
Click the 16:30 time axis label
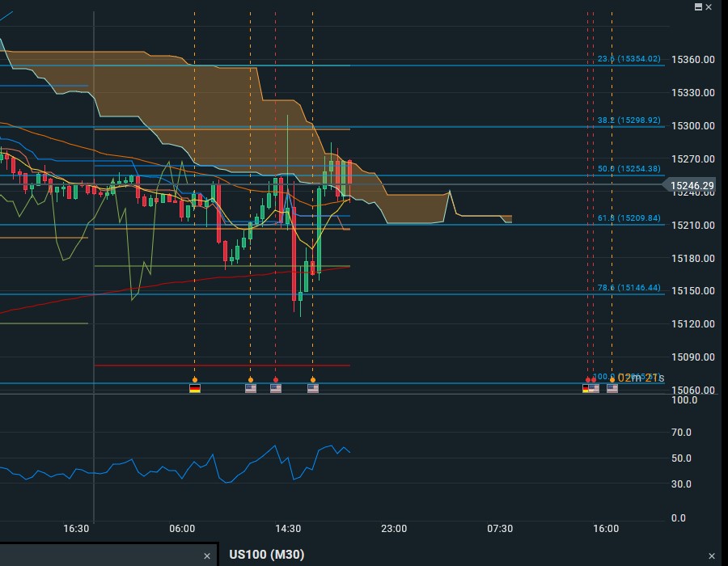pos(76,529)
